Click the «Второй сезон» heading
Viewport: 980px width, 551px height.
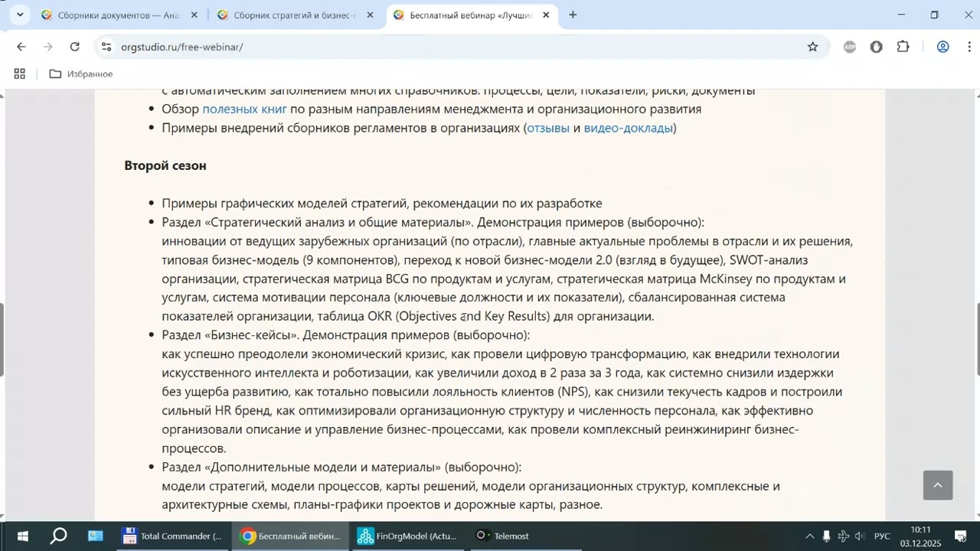(165, 165)
